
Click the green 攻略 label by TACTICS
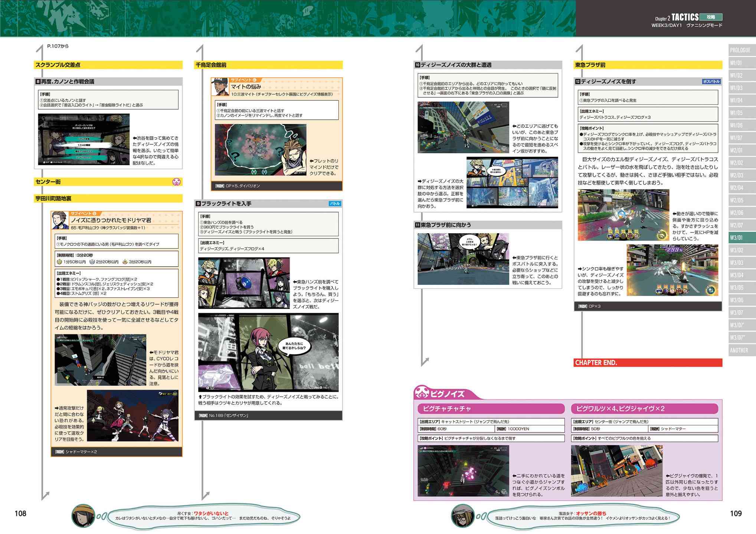(x=710, y=17)
